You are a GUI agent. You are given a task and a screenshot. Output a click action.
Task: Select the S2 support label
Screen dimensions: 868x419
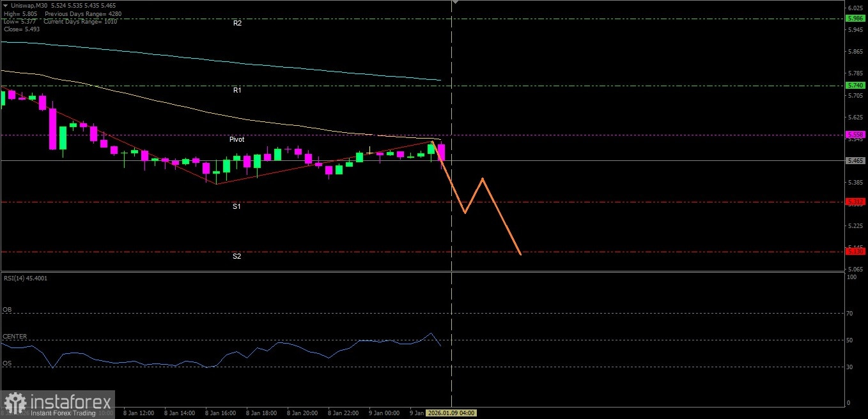point(236,257)
